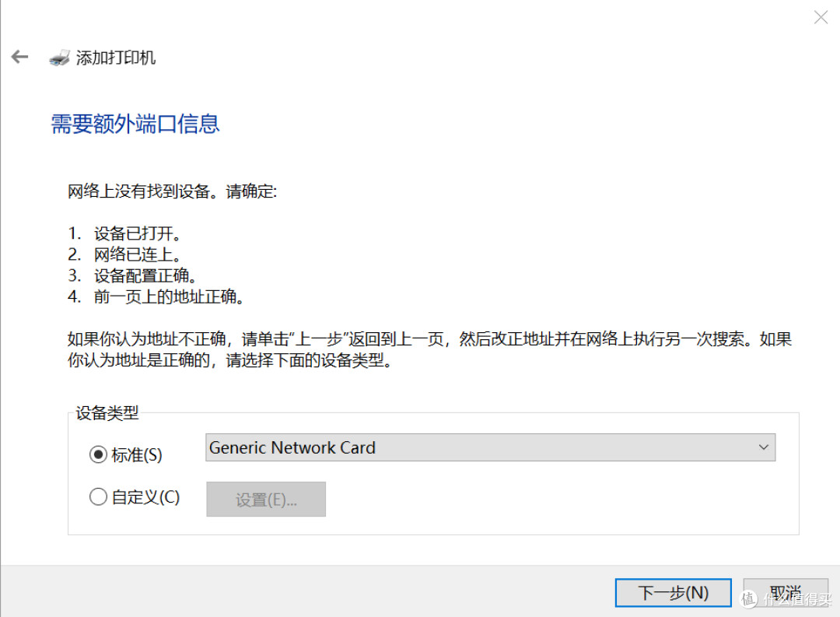Click the 设置(E)... button
This screenshot has width=840, height=617.
(266, 499)
